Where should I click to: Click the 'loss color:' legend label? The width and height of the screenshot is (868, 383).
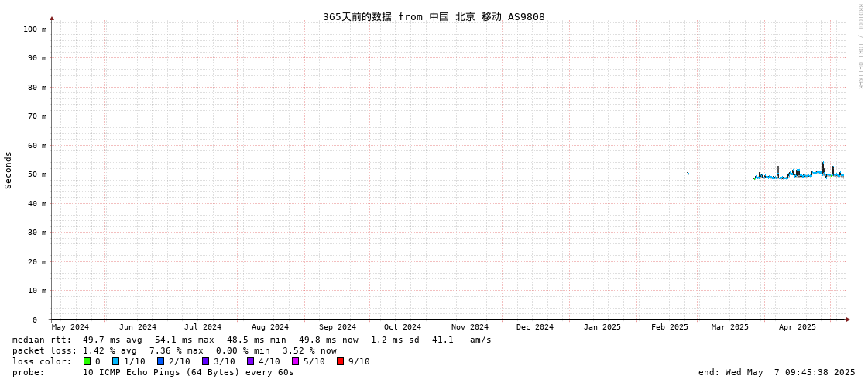[42, 361]
